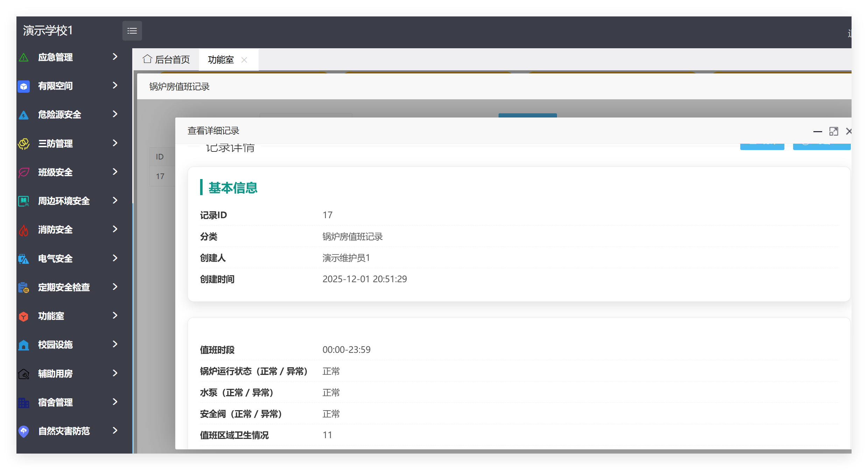Close the 查看详细记录 dialog
Screen dimensions: 868x470
pos(849,131)
